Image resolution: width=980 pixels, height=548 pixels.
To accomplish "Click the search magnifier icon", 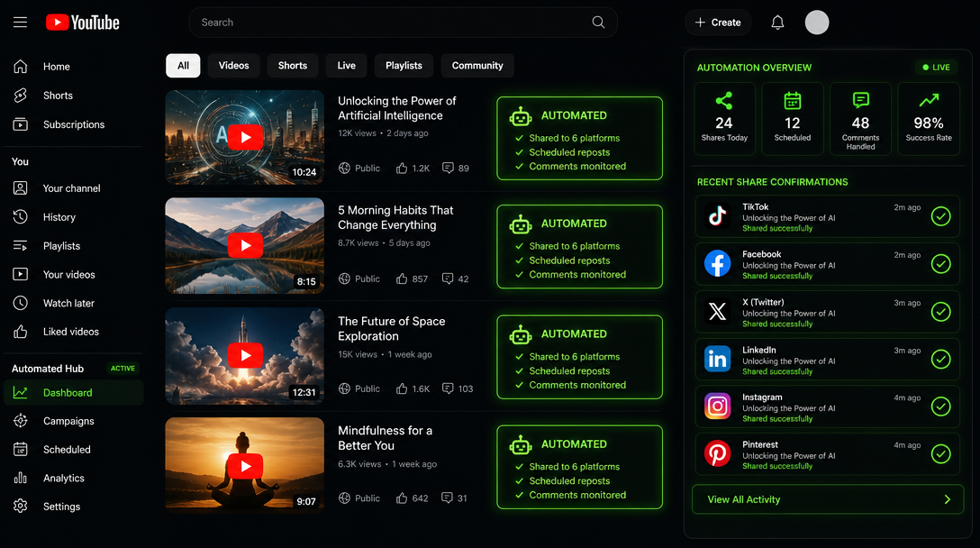I will click(598, 23).
